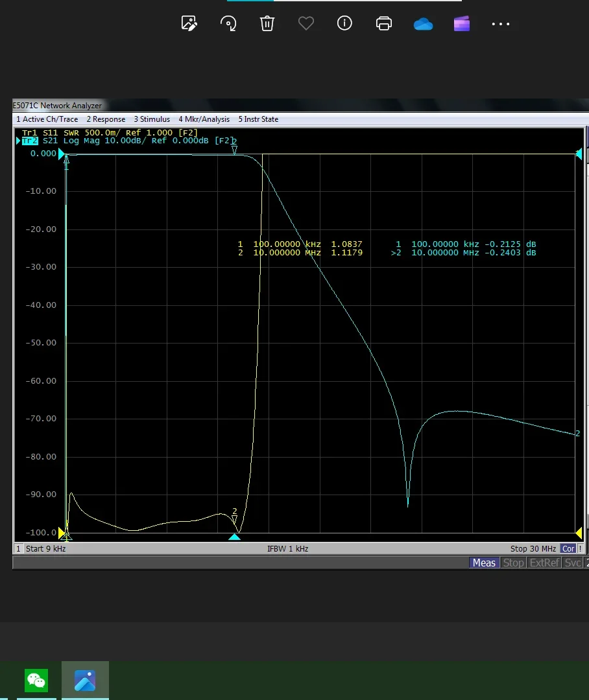The height and width of the screenshot is (700, 589).
Task: Rotate the photo with the rotate icon
Action: pyautogui.click(x=228, y=24)
